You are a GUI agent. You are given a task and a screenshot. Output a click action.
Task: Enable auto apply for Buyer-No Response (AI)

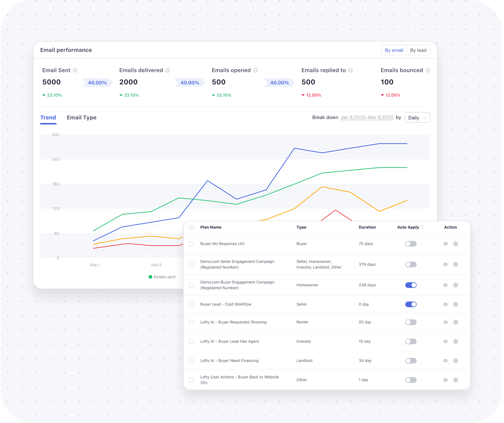point(411,244)
